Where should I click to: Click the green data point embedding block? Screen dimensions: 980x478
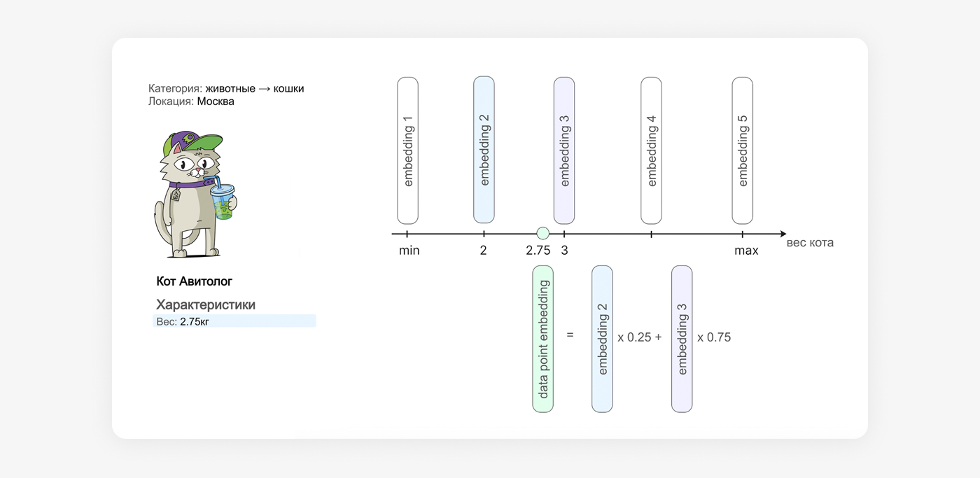pyautogui.click(x=542, y=339)
